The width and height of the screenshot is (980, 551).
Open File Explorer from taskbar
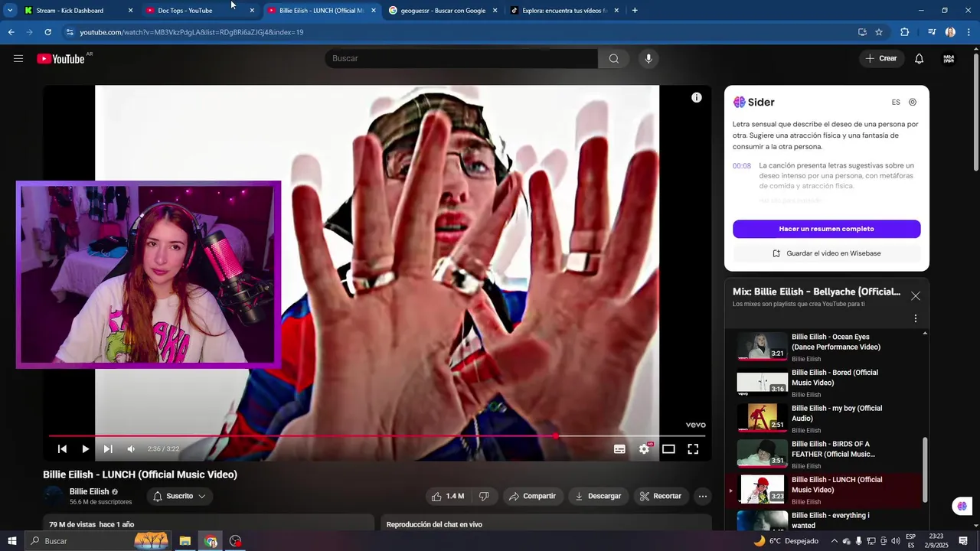pyautogui.click(x=185, y=541)
